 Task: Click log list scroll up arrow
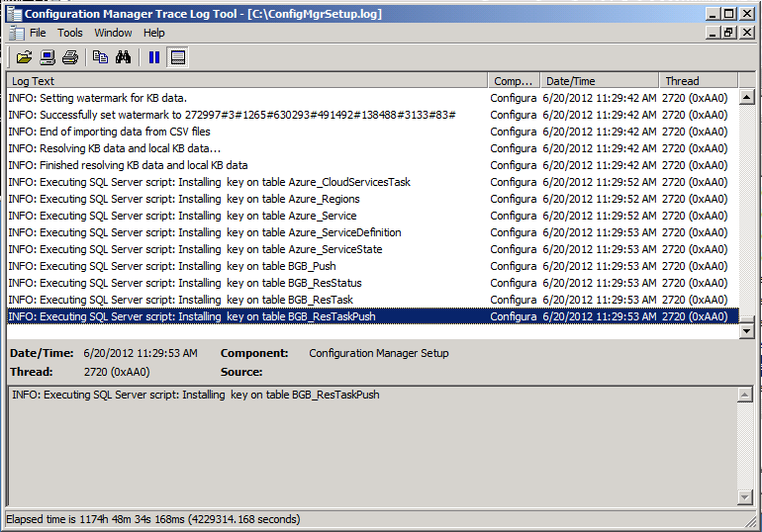click(x=746, y=97)
